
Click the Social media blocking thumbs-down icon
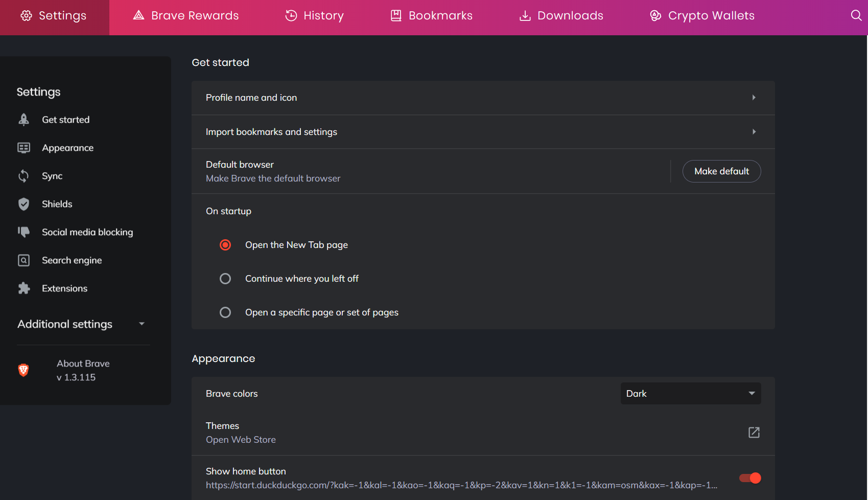click(24, 232)
